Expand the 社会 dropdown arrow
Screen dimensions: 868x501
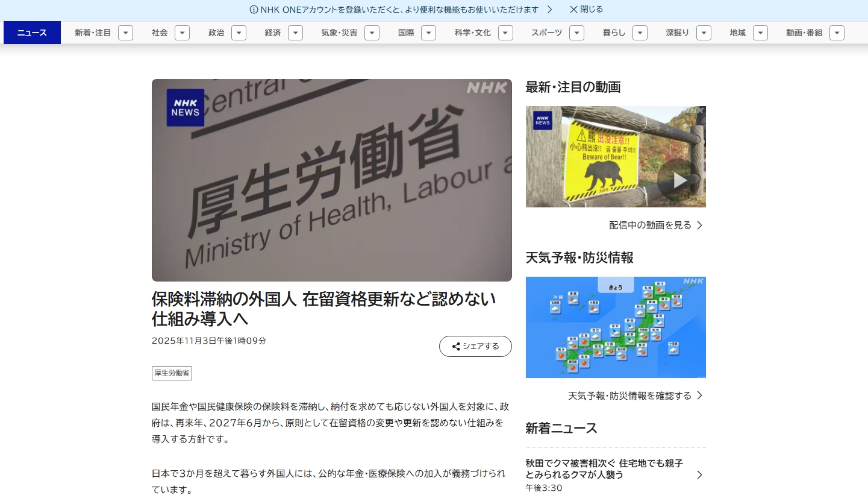[x=182, y=33]
